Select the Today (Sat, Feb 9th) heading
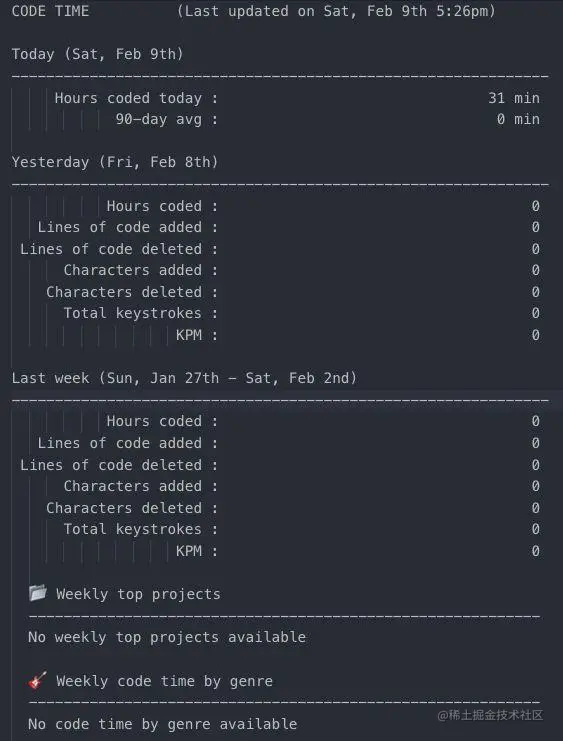The width and height of the screenshot is (563, 741). click(97, 54)
